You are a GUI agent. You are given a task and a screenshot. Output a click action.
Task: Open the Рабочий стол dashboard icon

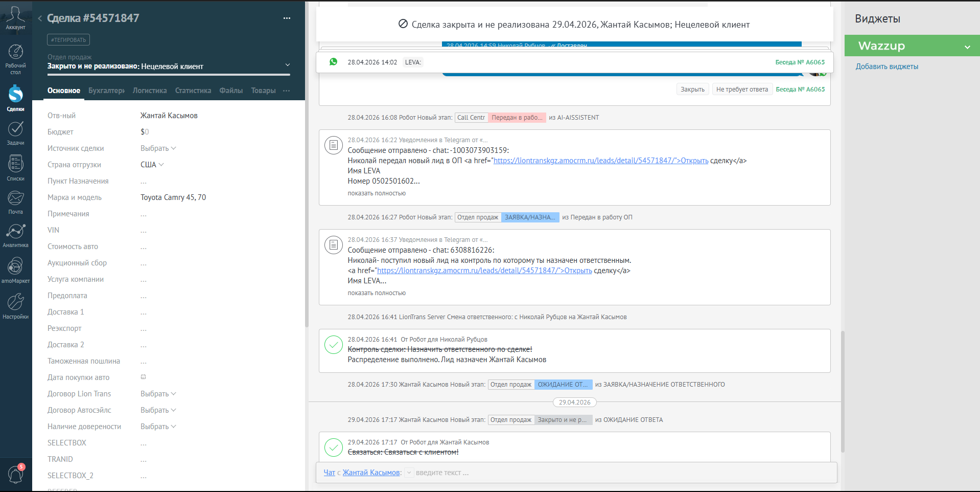pos(15,59)
